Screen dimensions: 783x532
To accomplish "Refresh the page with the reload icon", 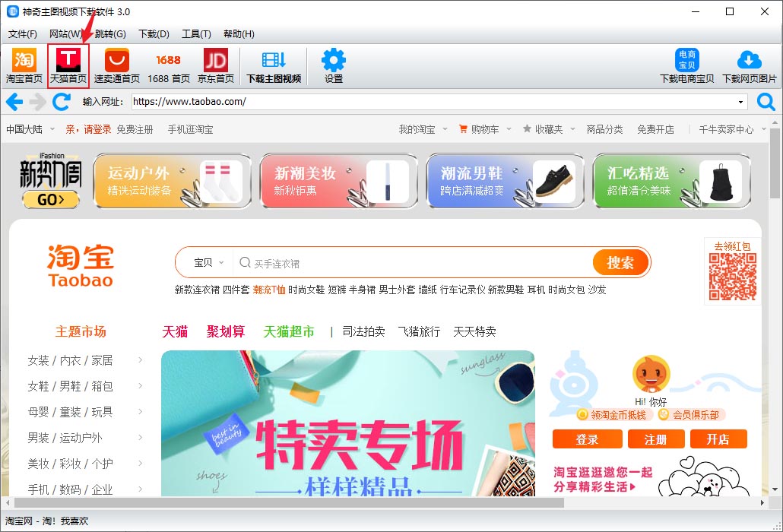I will (62, 102).
